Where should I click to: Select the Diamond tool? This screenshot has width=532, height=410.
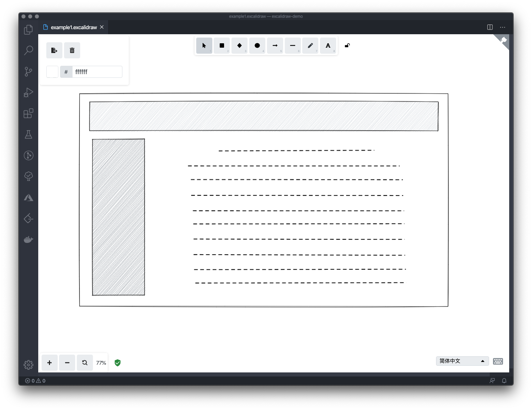[240, 46]
